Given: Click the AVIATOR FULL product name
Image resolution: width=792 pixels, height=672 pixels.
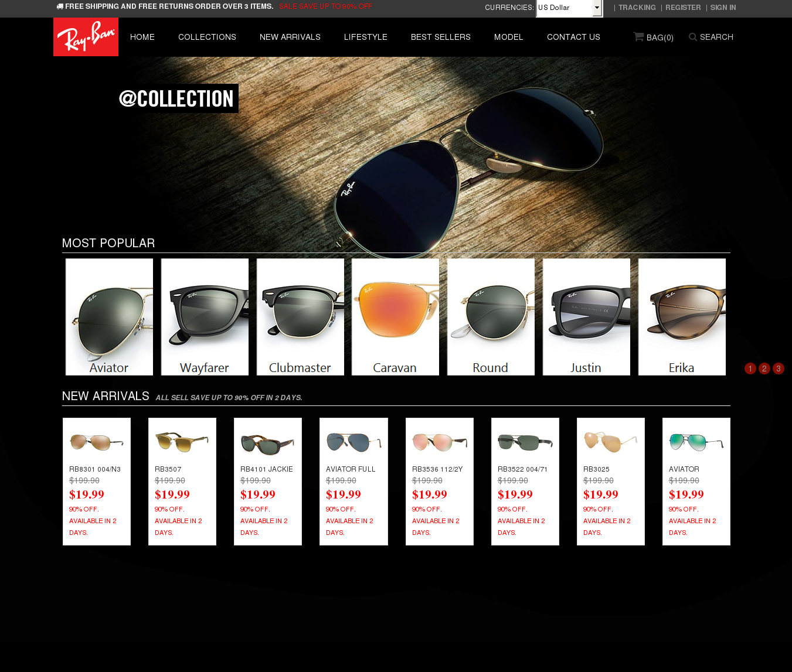Looking at the screenshot, I should click(x=351, y=469).
